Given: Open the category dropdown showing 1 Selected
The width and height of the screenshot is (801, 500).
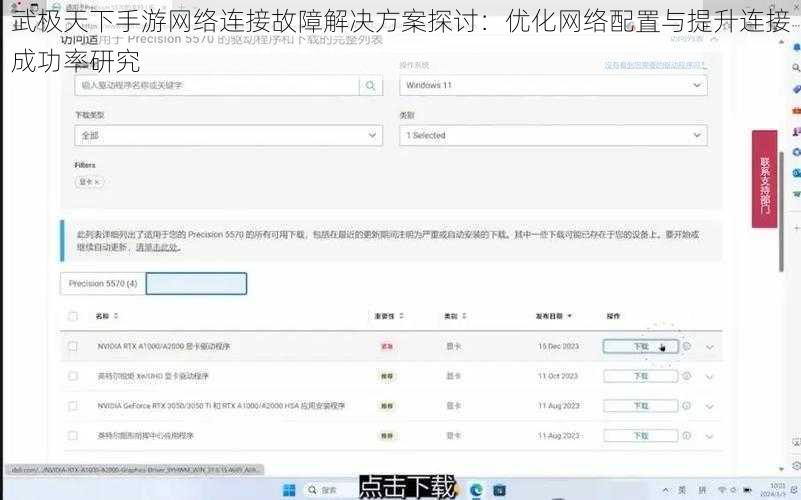Looking at the screenshot, I should pos(553,135).
